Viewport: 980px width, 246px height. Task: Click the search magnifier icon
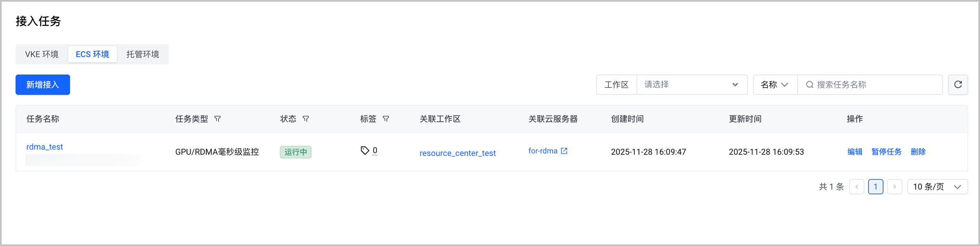[x=809, y=85]
